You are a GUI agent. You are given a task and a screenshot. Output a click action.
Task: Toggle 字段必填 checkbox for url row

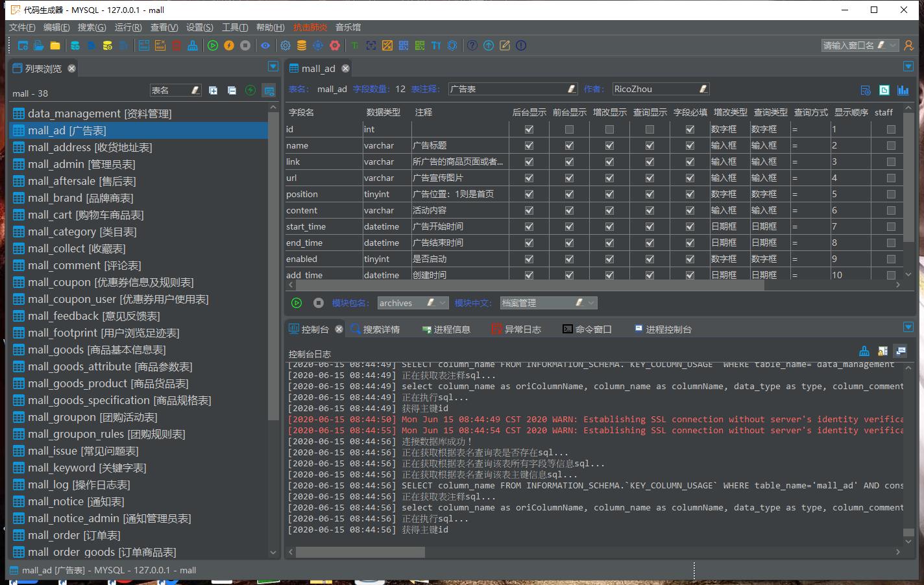click(690, 178)
